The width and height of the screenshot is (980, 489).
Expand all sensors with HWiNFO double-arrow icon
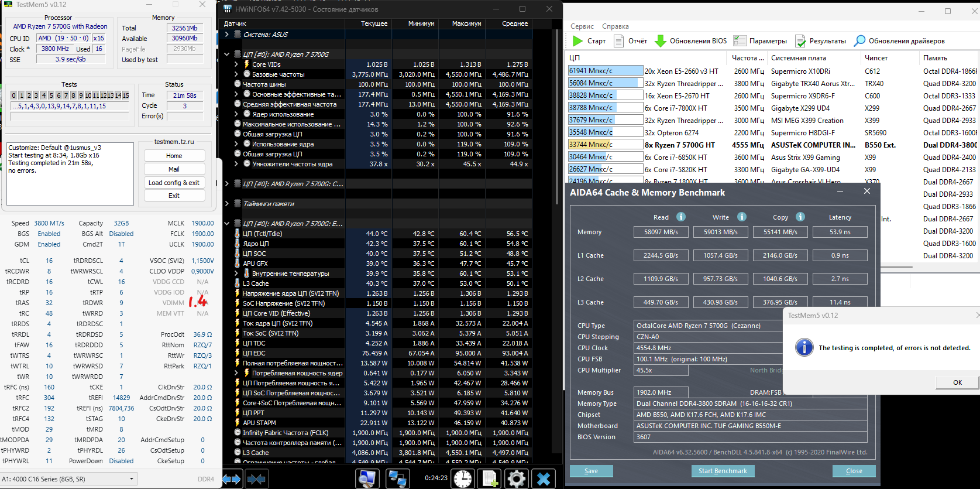pos(232,479)
